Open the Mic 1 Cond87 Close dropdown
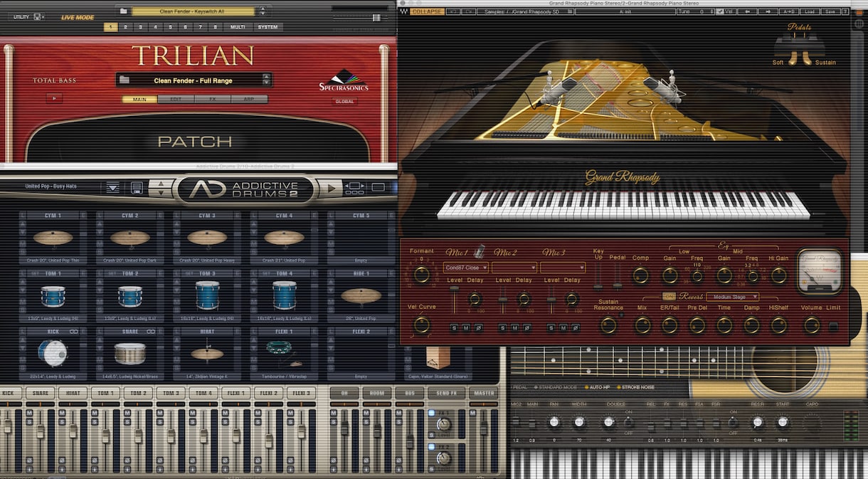The width and height of the screenshot is (868, 479). (465, 268)
